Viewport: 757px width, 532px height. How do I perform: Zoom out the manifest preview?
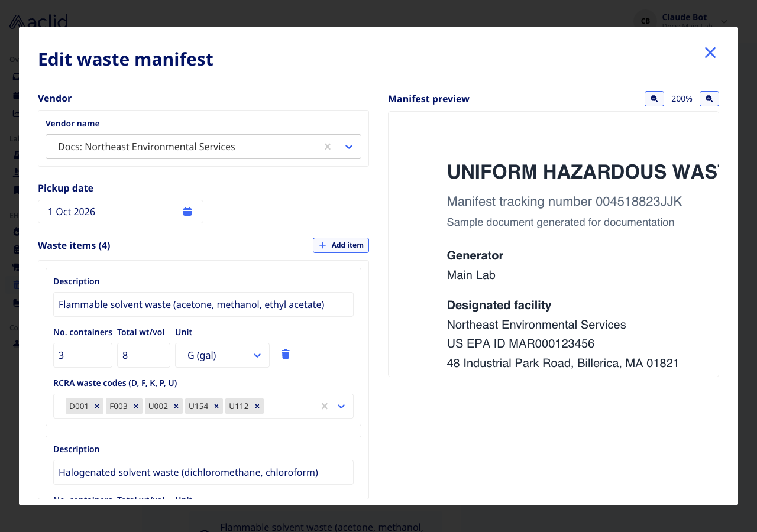pos(654,99)
